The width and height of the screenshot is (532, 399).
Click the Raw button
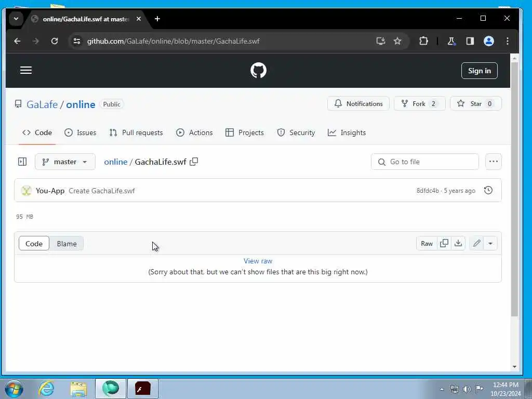pos(427,244)
